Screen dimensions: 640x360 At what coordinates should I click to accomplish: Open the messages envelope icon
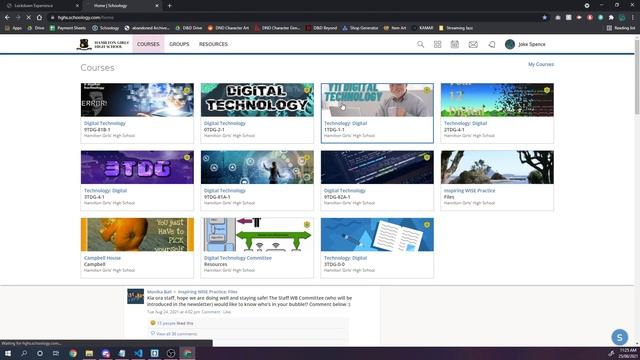473,44
